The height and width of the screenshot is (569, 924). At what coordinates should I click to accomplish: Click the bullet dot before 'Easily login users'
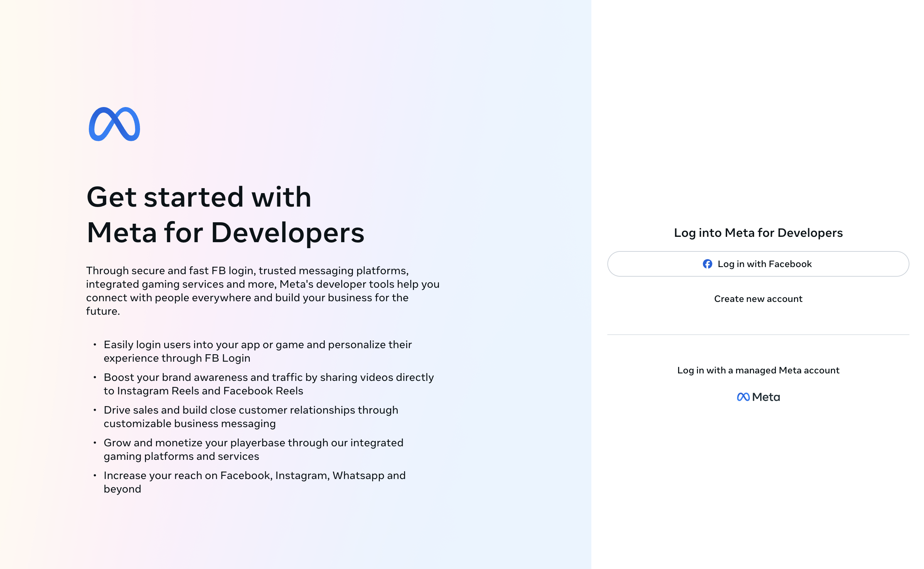(95, 344)
